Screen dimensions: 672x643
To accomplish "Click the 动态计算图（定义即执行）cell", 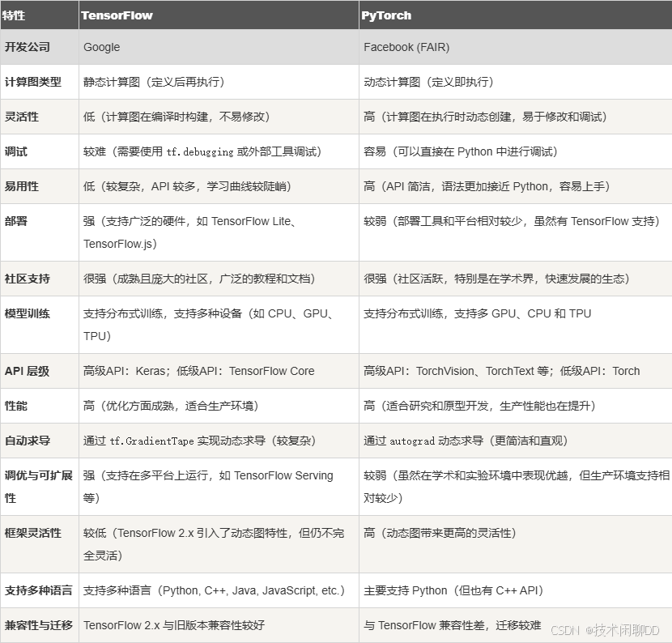I will [x=516, y=82].
